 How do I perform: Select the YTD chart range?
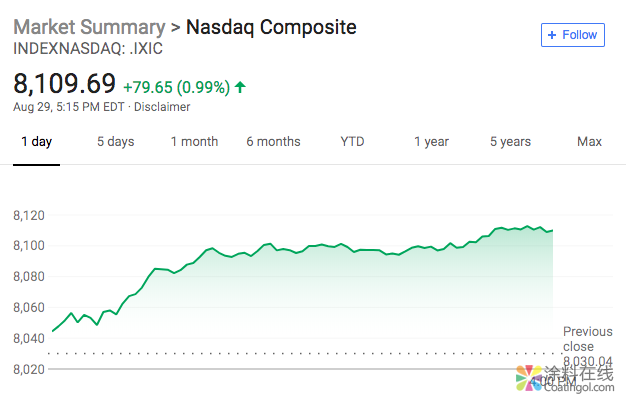(352, 142)
